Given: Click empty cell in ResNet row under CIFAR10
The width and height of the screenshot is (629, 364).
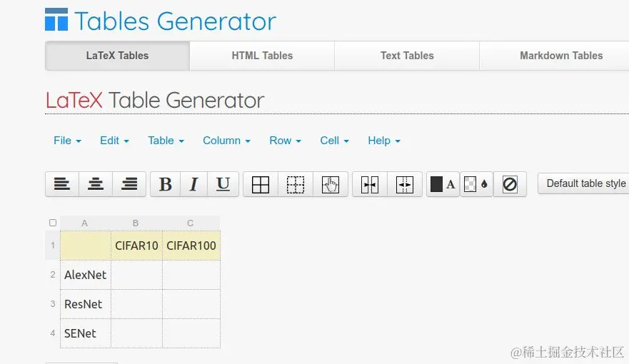Looking at the screenshot, I should tap(136, 304).
